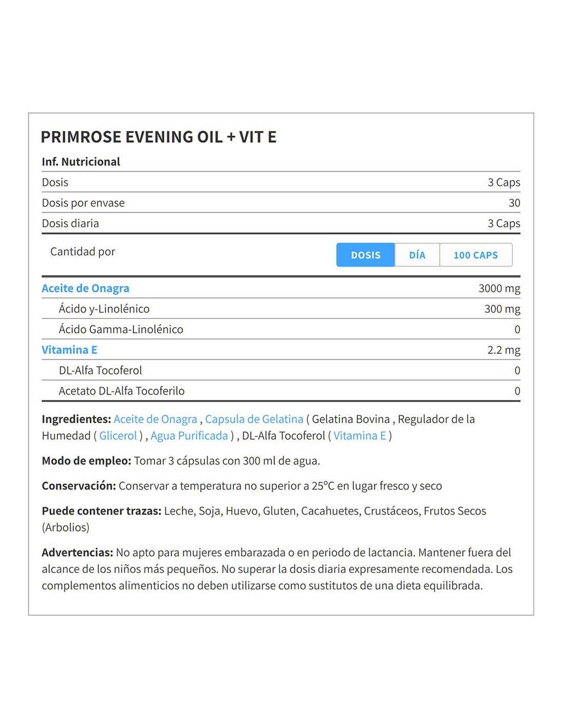Select the DL-Alfa Tocoferol row

(x=281, y=370)
